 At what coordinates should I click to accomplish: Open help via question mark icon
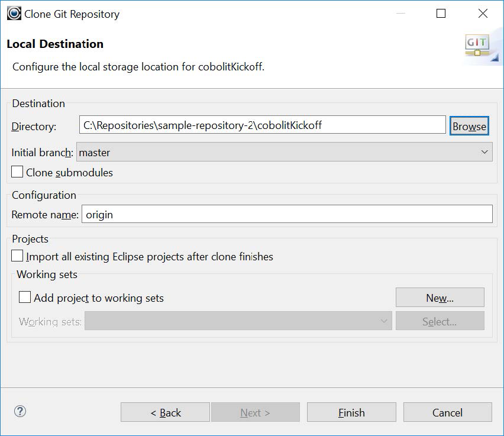(20, 412)
